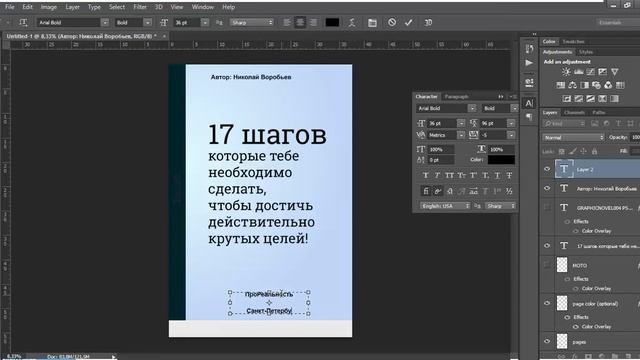Click Color swatch in Character panel
Image resolution: width=640 pixels, height=360 pixels.
click(x=501, y=160)
